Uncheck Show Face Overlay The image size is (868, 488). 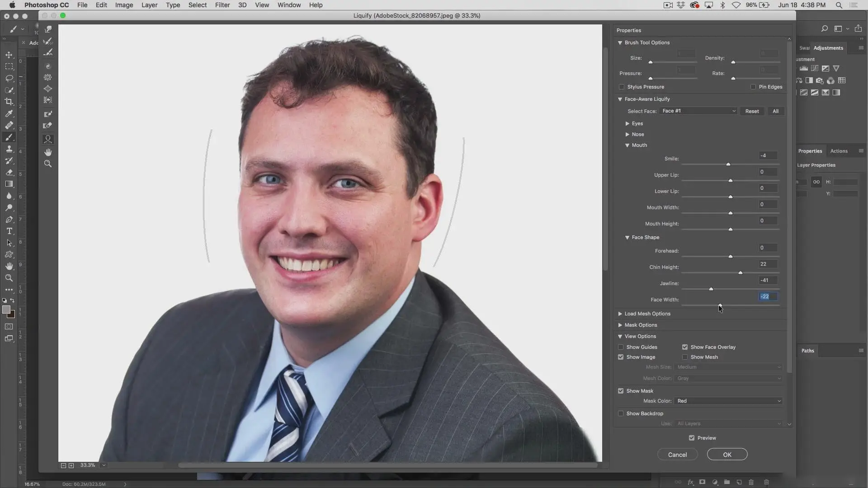(685, 347)
